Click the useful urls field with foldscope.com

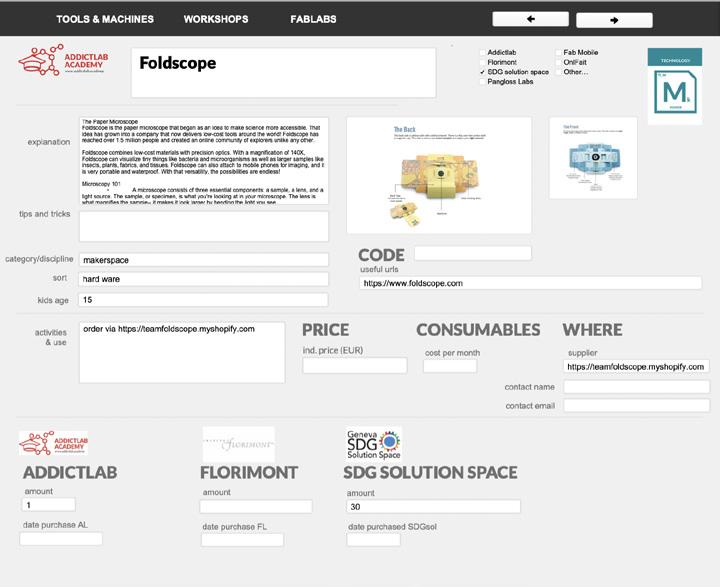[x=530, y=283]
